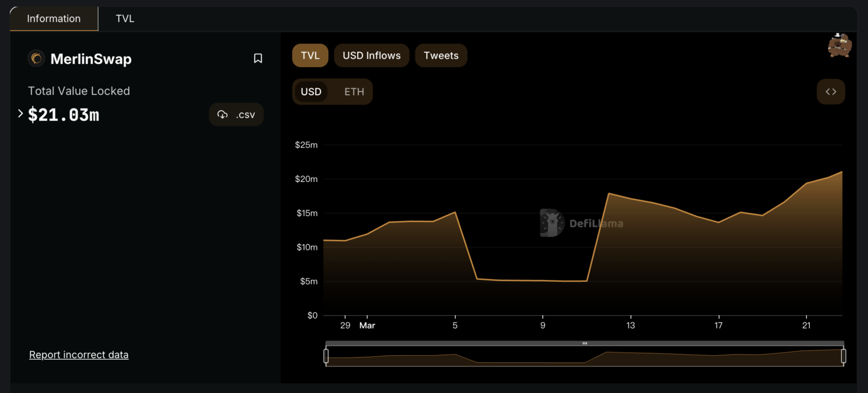The height and width of the screenshot is (393, 868).
Task: Click the cloud download icon in csv button
Action: [223, 114]
